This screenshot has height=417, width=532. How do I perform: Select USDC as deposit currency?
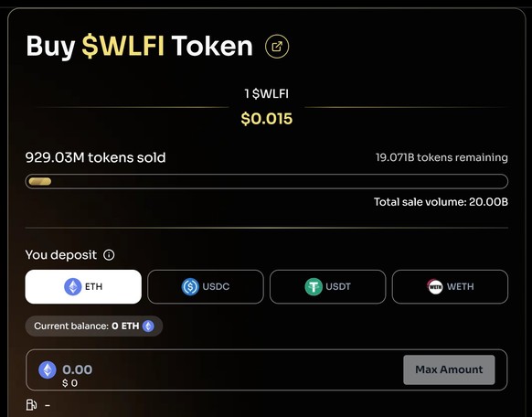(x=206, y=287)
